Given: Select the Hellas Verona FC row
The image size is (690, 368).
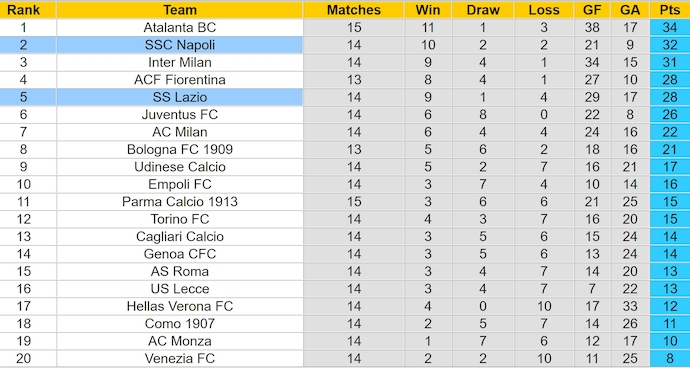Looking at the screenshot, I should tap(345, 306).
